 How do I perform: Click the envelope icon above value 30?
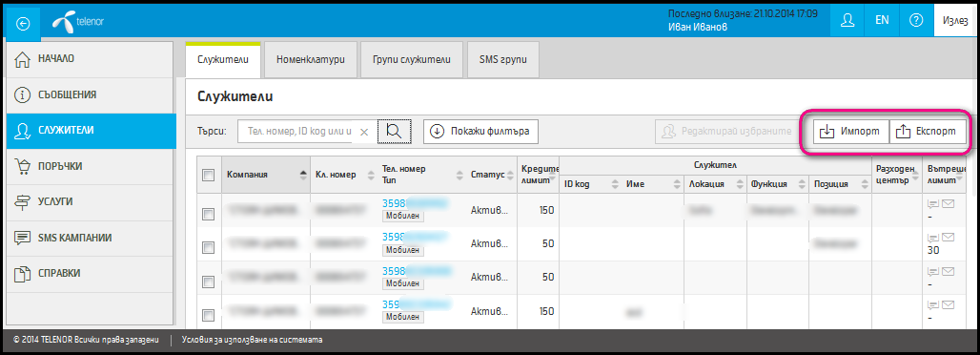point(948,238)
